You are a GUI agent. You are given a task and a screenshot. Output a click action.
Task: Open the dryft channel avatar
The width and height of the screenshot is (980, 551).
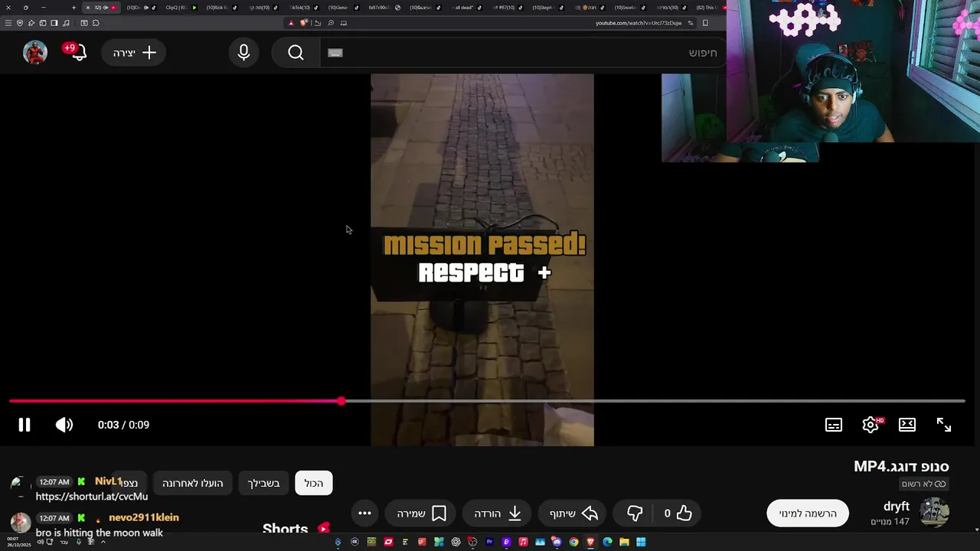coord(934,513)
